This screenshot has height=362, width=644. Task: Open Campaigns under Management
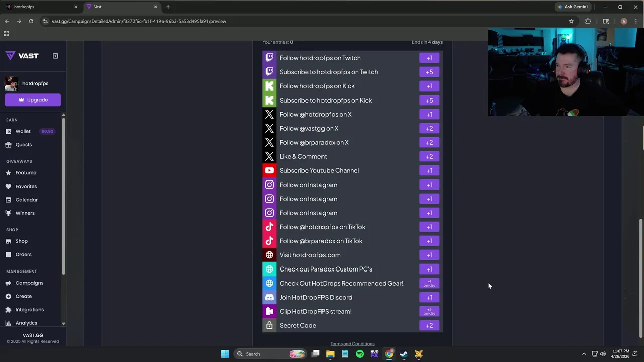pyautogui.click(x=24, y=283)
